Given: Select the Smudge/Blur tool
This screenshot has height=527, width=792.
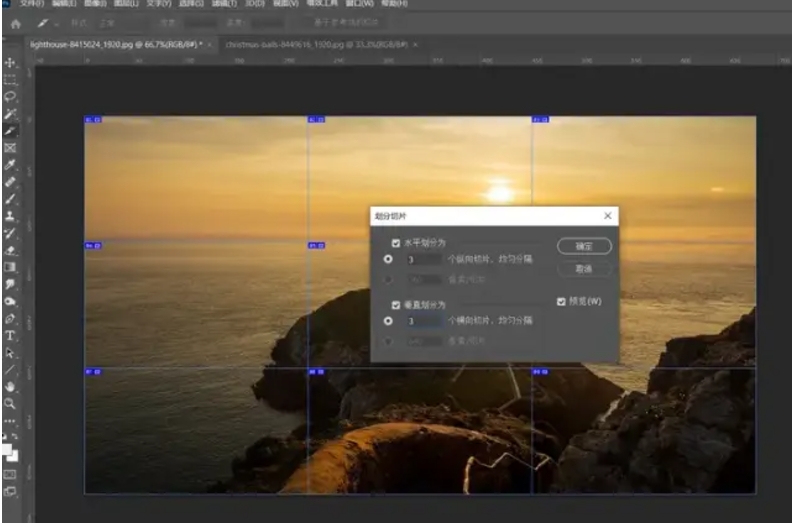Looking at the screenshot, I should coord(10,284).
